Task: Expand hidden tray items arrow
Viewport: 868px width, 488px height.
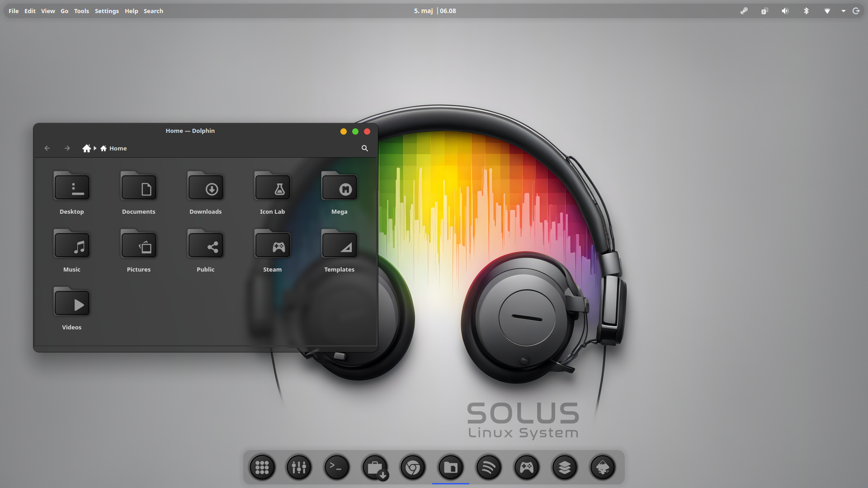Action: coord(844,11)
